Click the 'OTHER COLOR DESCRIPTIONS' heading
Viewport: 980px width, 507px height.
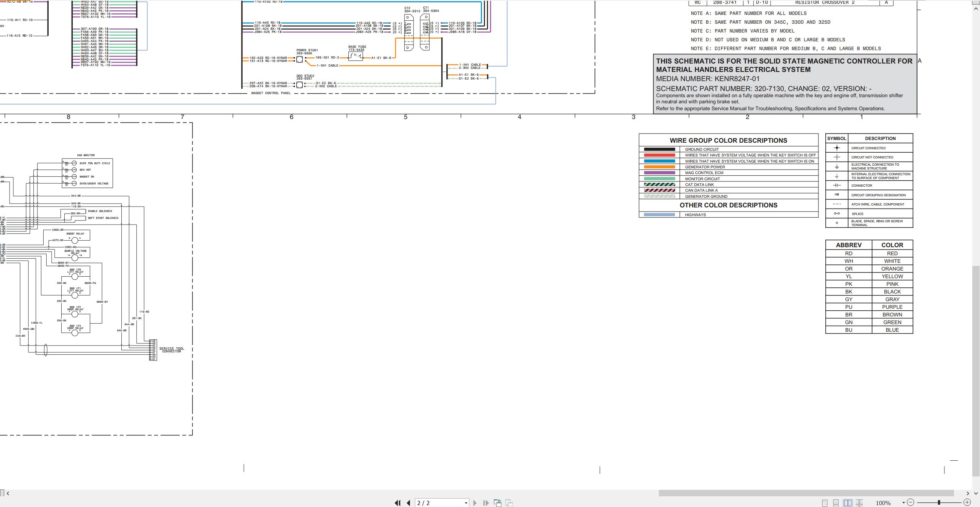(x=728, y=205)
